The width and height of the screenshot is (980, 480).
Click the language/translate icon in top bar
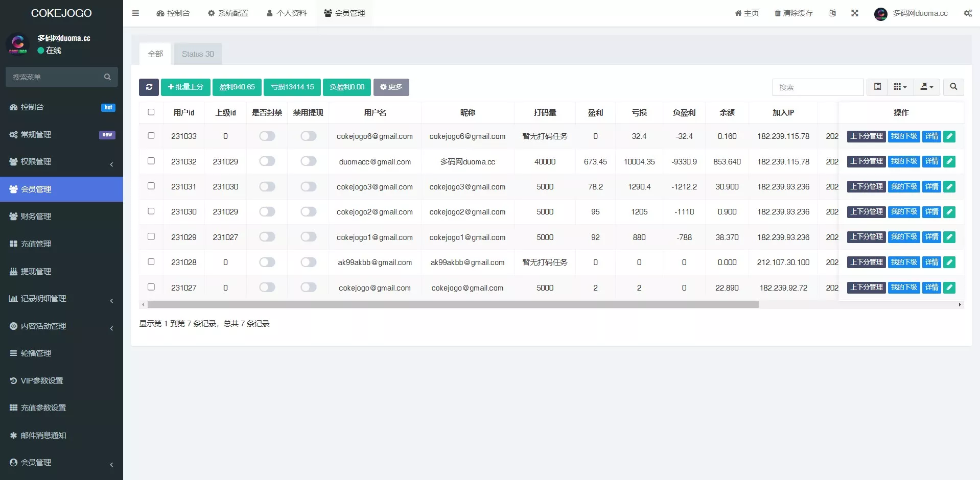point(832,13)
